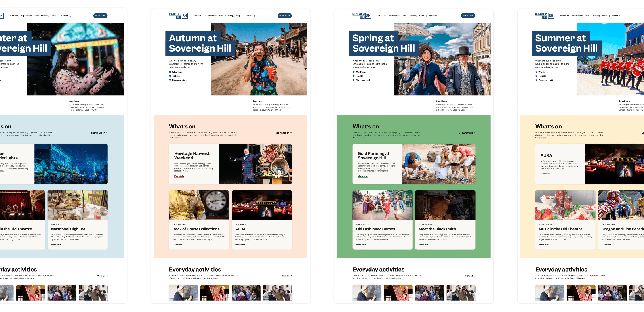Click What's on link in Summer hero
This screenshot has width=644, height=312.
(543, 72)
